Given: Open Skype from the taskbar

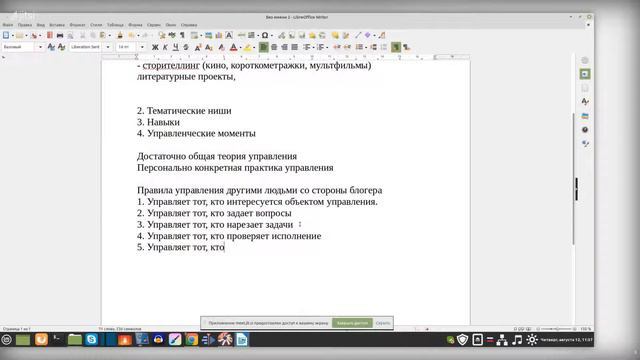Looking at the screenshot, I should tap(91, 339).
